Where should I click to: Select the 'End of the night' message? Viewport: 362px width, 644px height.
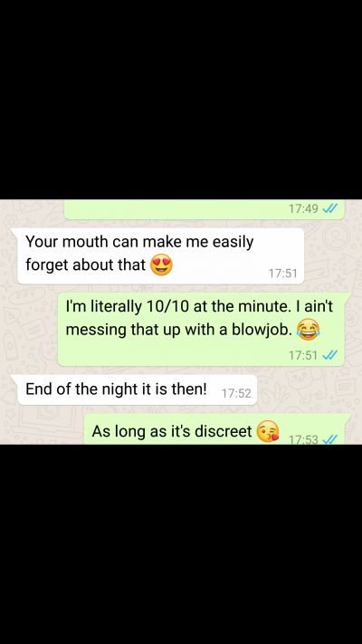(137, 389)
